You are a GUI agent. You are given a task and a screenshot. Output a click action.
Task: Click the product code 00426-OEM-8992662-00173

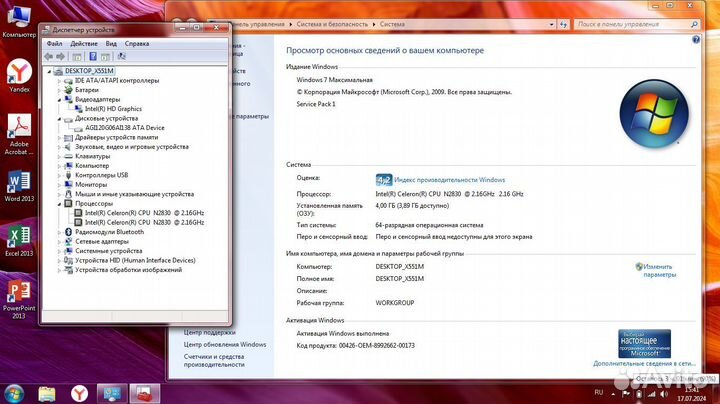[377, 346]
